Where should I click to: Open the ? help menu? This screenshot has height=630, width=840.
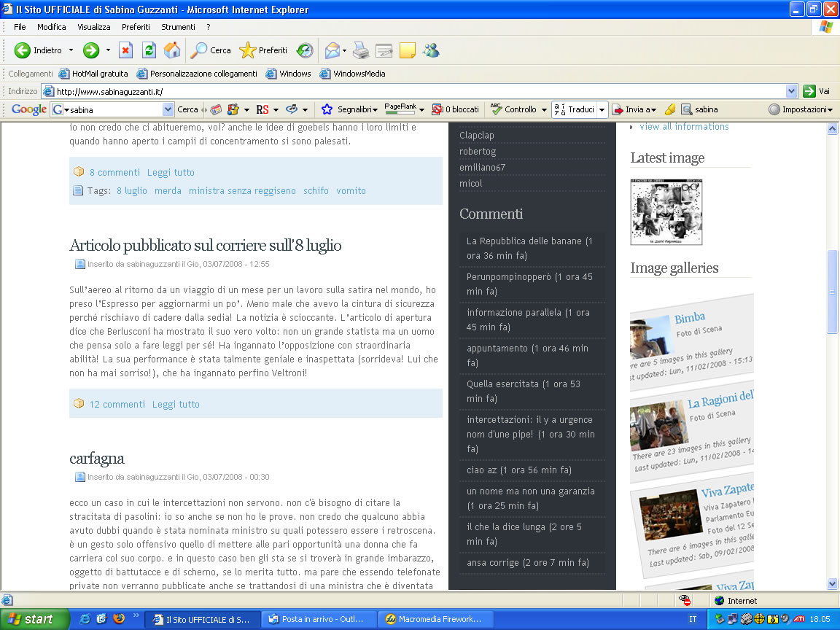tap(209, 27)
